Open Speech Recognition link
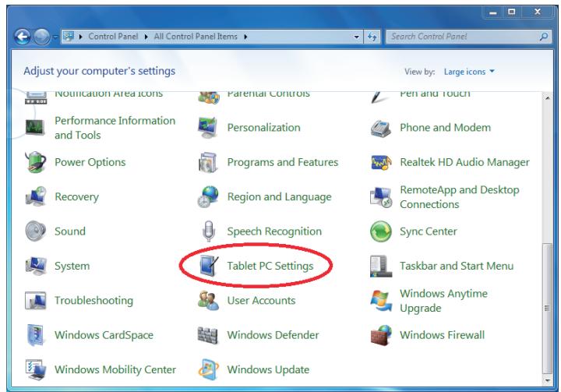 click(x=274, y=231)
